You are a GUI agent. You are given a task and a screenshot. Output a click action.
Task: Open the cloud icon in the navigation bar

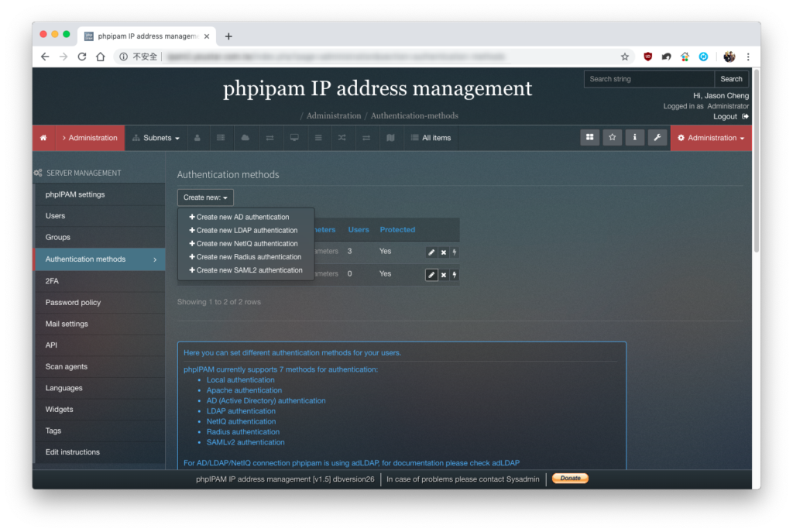point(245,138)
